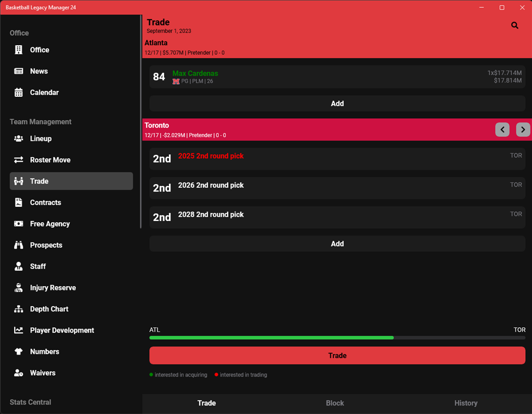Switch to previous trade partner team
This screenshot has width=532, height=414.
click(x=502, y=129)
